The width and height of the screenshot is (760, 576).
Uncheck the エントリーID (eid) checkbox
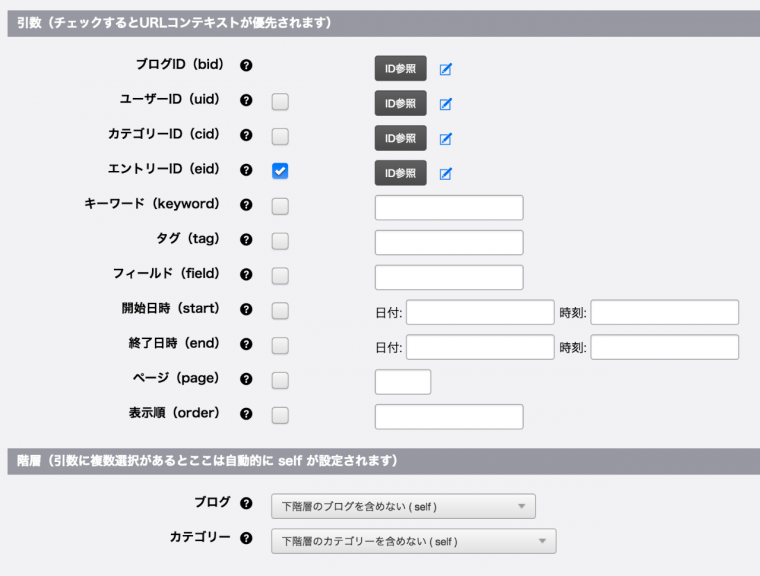pyautogui.click(x=280, y=171)
